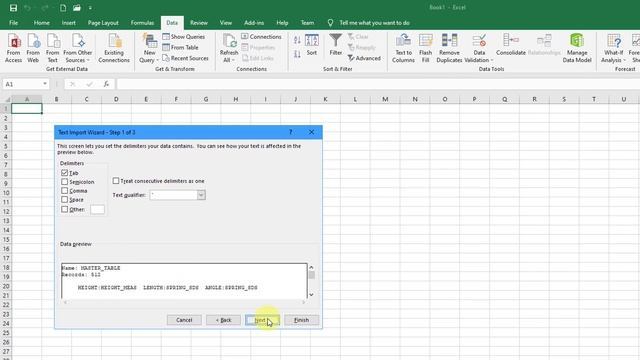Open Advanced filter options

pyautogui.click(x=364, y=58)
